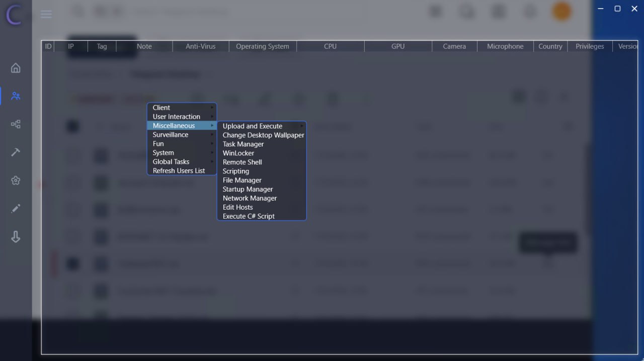Select Task Manager menu entry
644x361 pixels.
pyautogui.click(x=262, y=144)
